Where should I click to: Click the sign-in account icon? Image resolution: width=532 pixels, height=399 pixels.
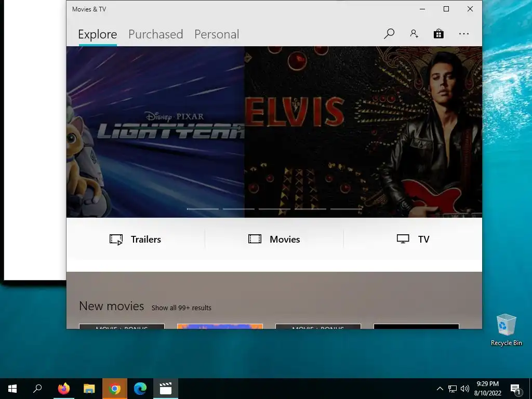[414, 34]
